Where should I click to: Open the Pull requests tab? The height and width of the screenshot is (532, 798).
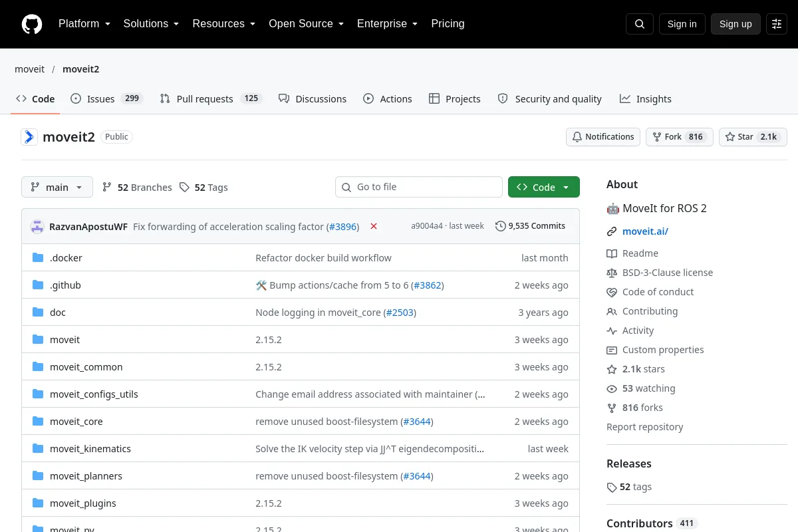point(211,98)
